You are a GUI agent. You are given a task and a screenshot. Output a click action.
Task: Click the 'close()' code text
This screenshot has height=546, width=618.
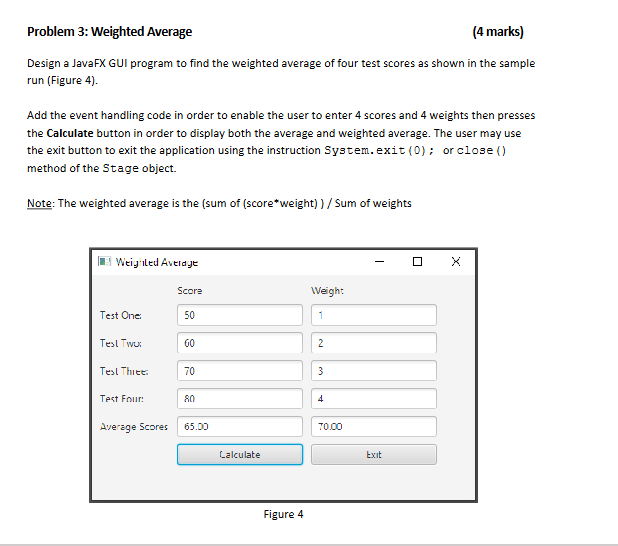[x=481, y=151]
